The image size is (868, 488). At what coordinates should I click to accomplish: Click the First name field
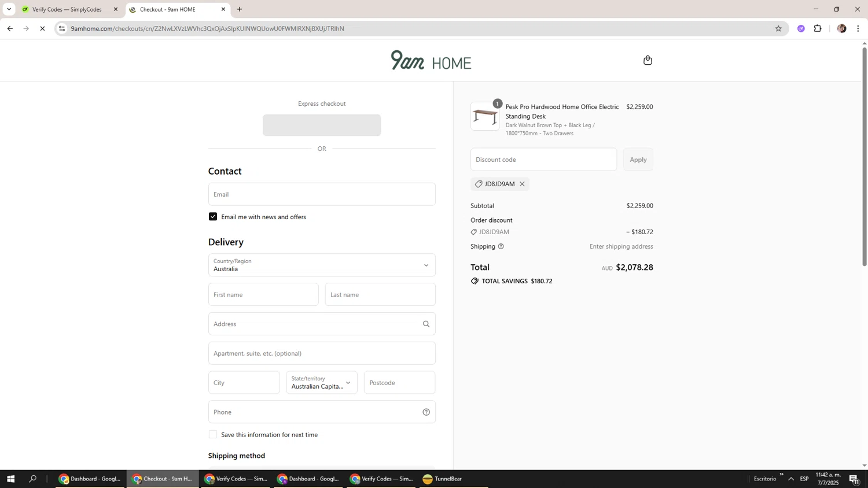[x=263, y=294]
